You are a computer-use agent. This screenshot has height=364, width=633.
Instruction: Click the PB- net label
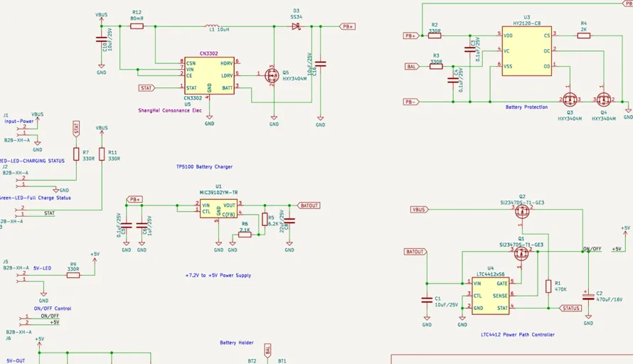click(x=411, y=102)
